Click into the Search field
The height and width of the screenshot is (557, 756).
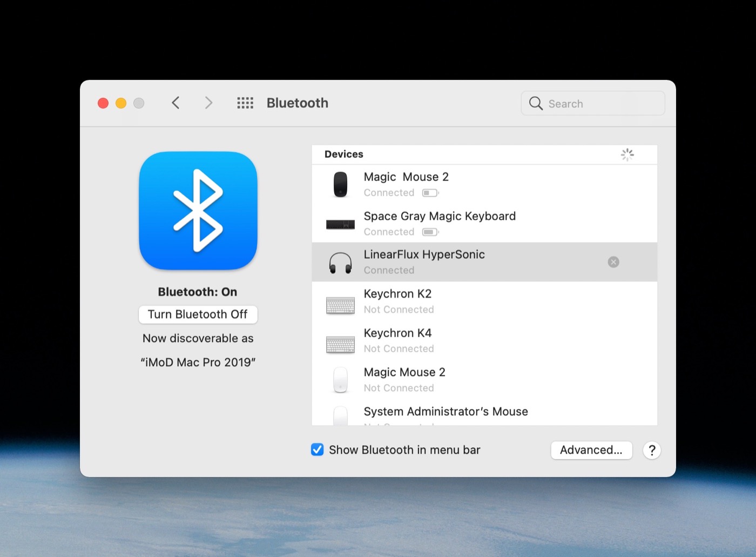point(592,103)
